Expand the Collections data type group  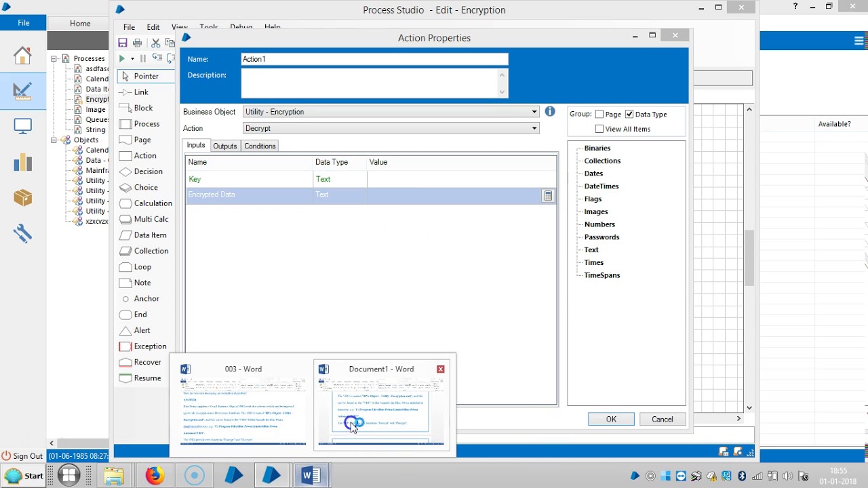602,161
